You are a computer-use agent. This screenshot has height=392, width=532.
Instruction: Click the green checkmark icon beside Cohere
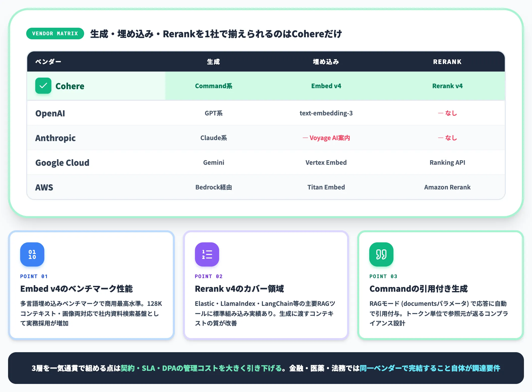[x=43, y=86]
